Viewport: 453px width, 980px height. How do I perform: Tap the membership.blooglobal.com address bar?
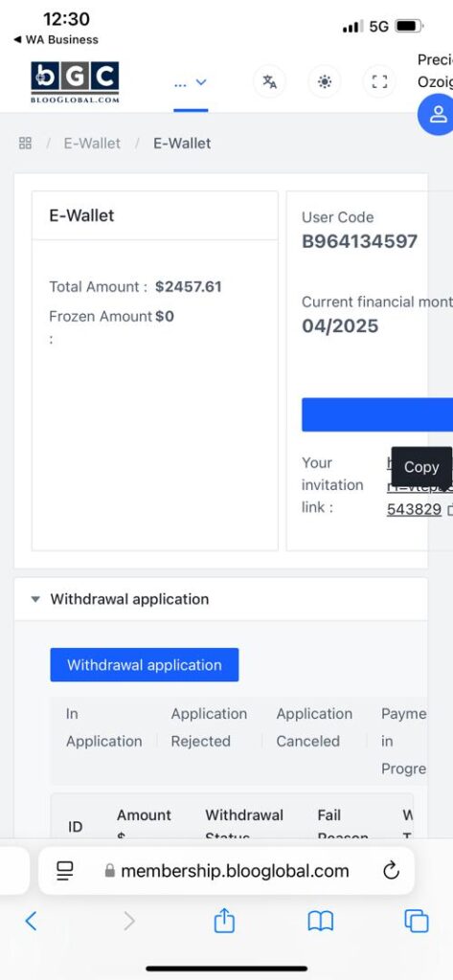click(226, 871)
